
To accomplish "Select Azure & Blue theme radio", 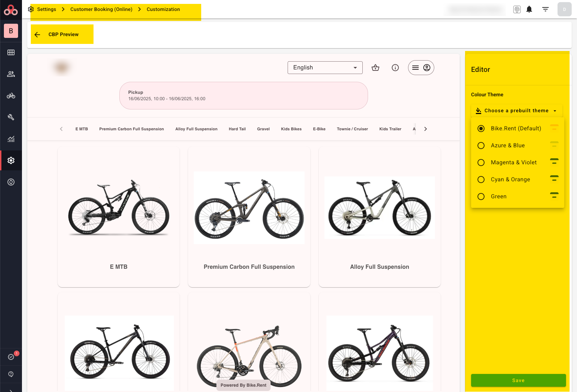I will coord(481,146).
